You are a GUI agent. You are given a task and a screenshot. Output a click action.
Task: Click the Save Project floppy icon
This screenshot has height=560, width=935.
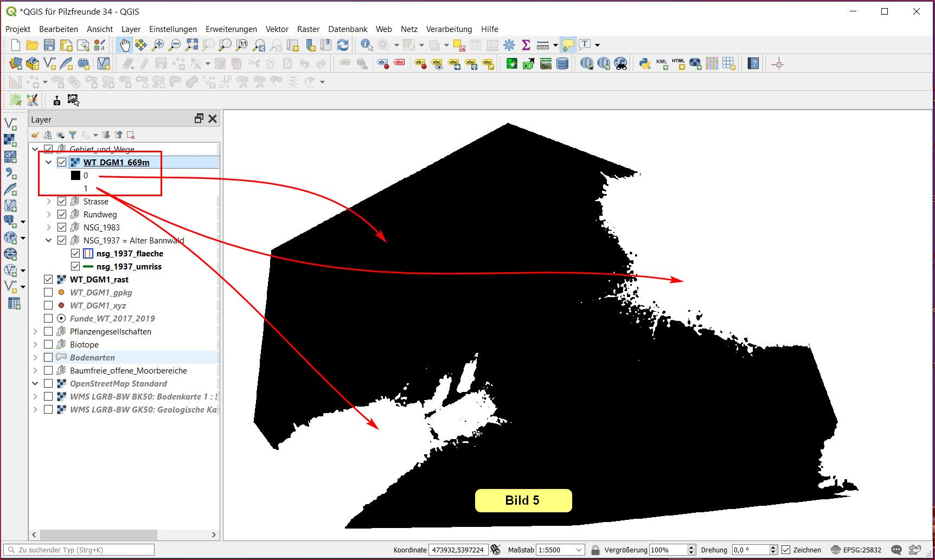tap(49, 45)
